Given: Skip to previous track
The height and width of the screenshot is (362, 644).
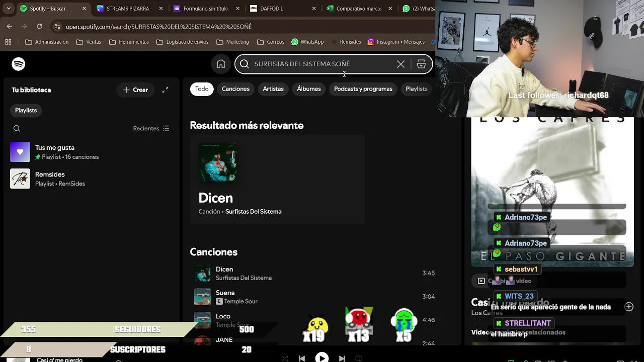Looking at the screenshot, I should coord(302,358).
